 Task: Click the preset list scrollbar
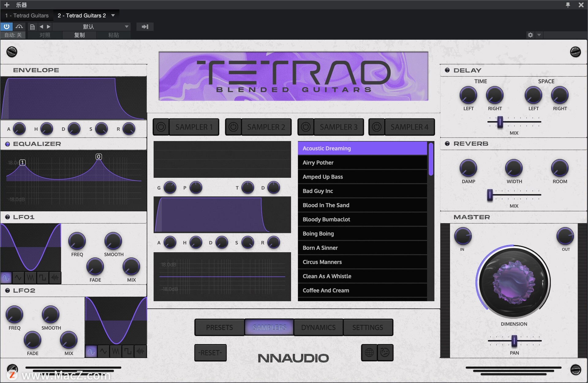pyautogui.click(x=431, y=159)
